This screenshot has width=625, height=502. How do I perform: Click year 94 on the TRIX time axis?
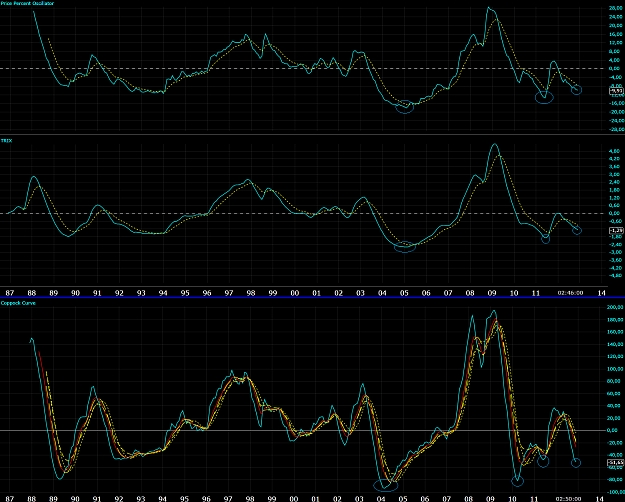coord(163,293)
